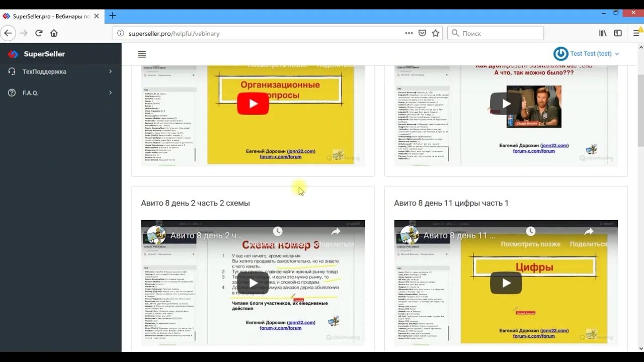
Task: Click the browser Back arrow button
Action: (8, 33)
